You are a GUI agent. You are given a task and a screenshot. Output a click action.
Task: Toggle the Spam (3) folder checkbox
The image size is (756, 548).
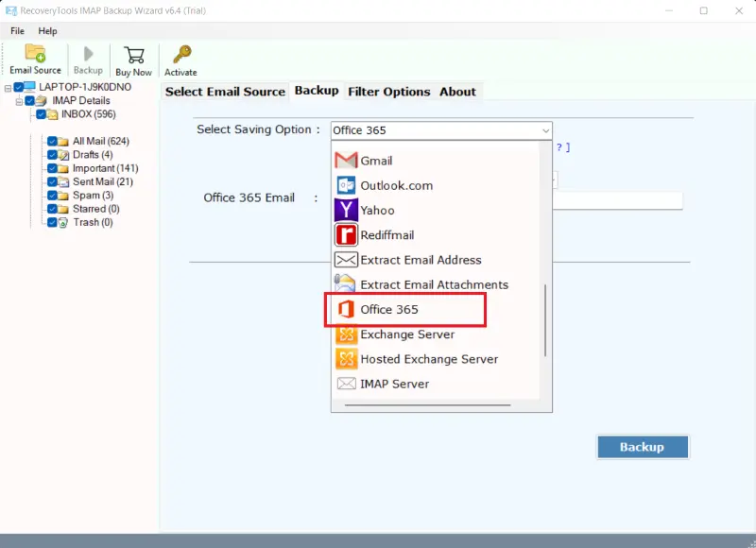(53, 196)
